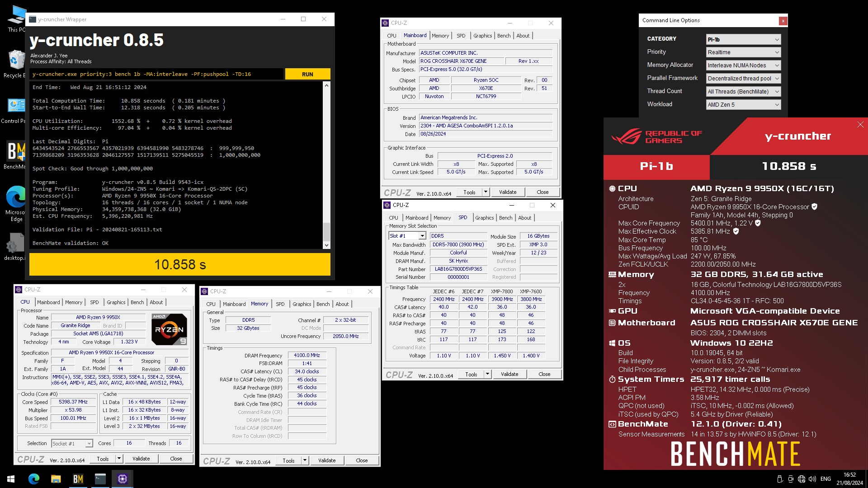
Task: Expand Tools arrow in SPD CPU-Z window
Action: (487, 374)
